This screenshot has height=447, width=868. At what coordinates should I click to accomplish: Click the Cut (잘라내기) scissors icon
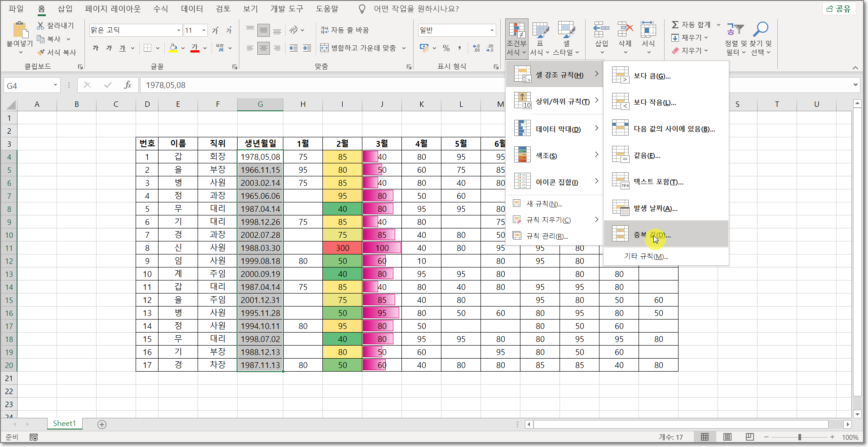click(41, 26)
